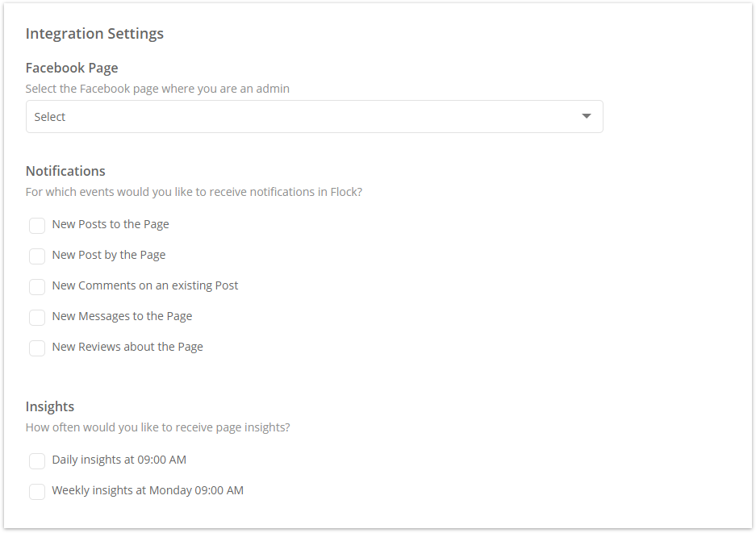
Task: Click the 'New Posts to the Page' label text
Action: 111,225
